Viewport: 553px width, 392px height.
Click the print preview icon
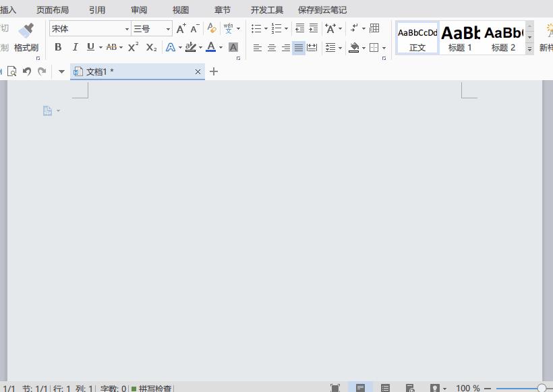(x=11, y=71)
